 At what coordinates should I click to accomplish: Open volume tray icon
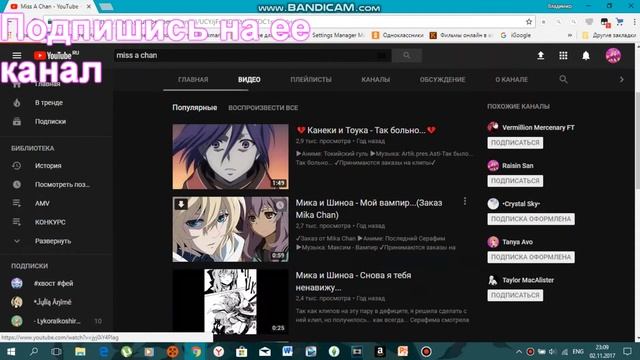pos(553,351)
